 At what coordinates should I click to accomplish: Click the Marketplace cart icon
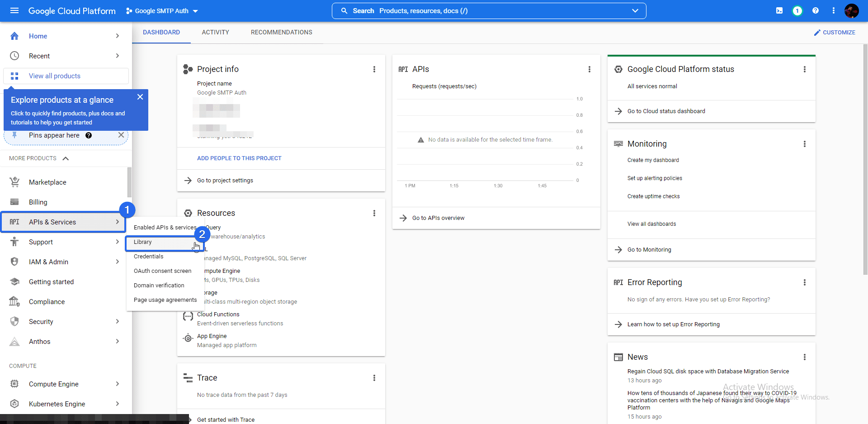(x=14, y=182)
